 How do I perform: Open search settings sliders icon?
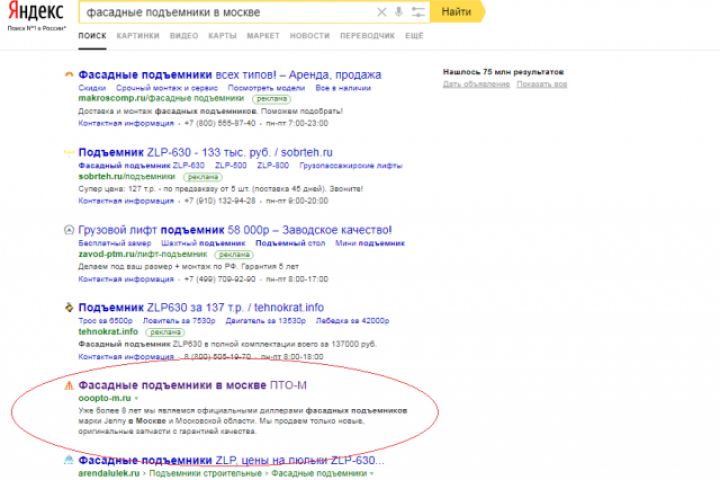coord(418,12)
